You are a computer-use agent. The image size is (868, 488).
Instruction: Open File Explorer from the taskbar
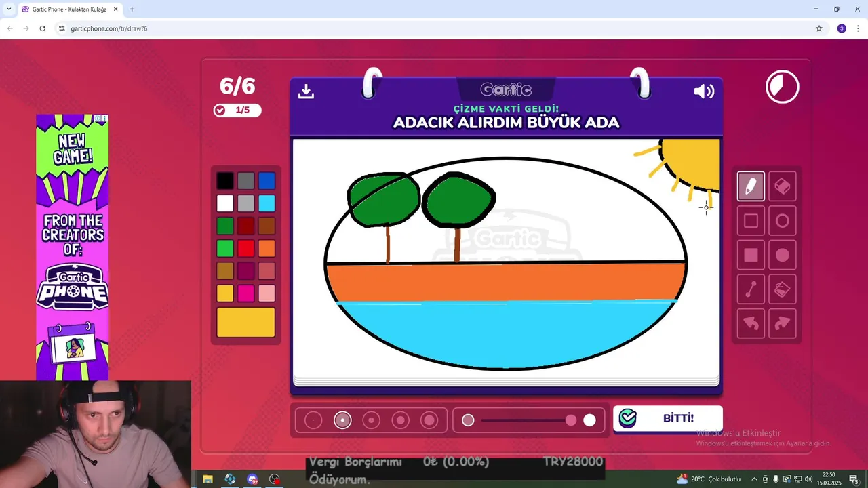pos(208,479)
